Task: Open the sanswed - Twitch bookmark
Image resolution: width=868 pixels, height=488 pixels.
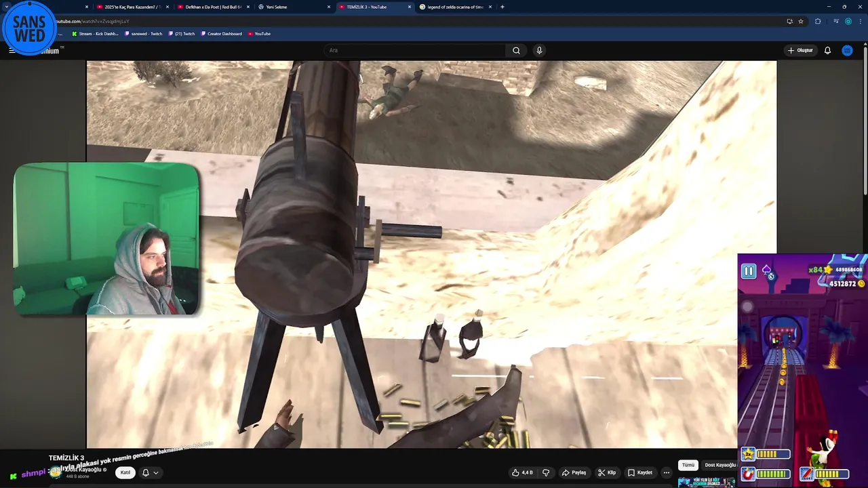Action: click(143, 34)
